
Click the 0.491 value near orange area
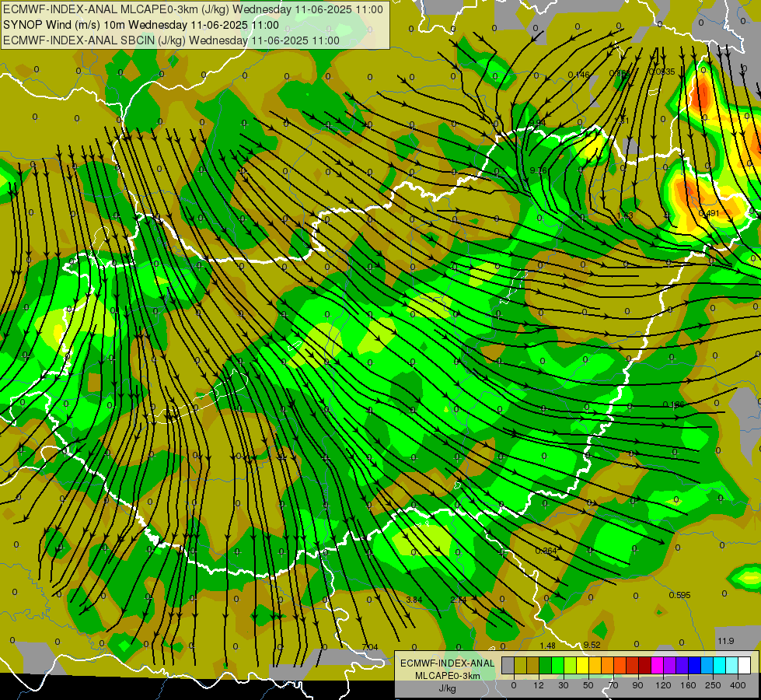[x=709, y=213]
